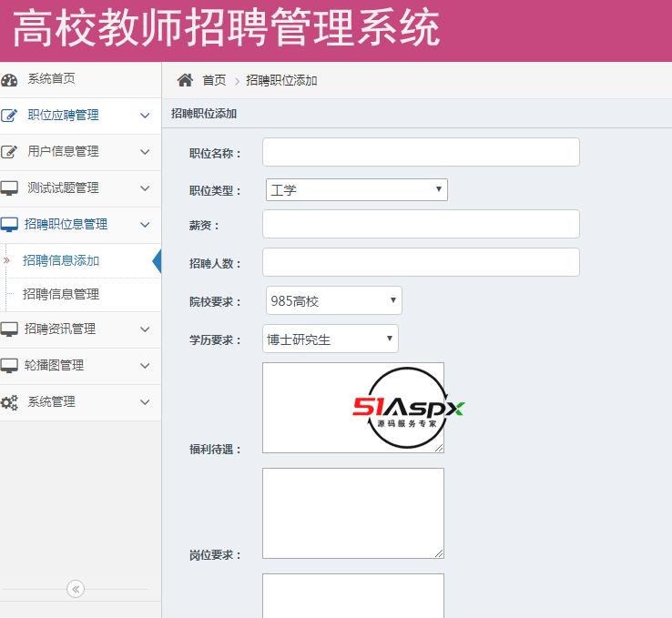Open the 学历要求 dropdown showing 博士研究生
The width and height of the screenshot is (672, 618).
pos(331,339)
